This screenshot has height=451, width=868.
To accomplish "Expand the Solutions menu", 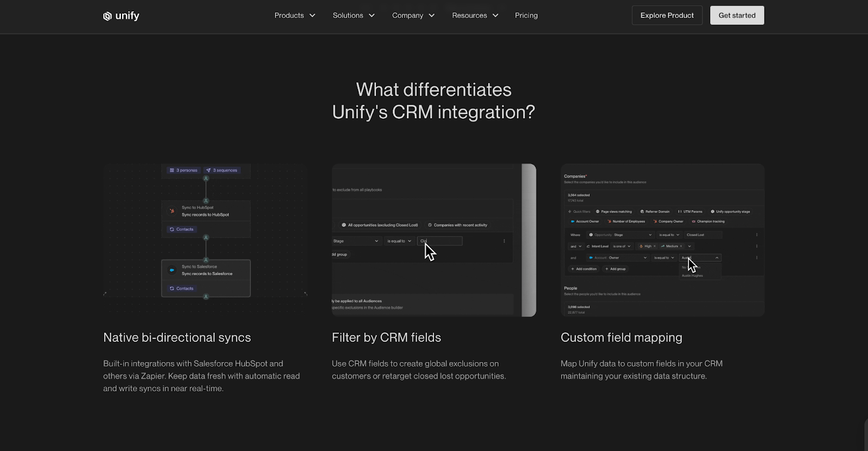I will click(354, 15).
